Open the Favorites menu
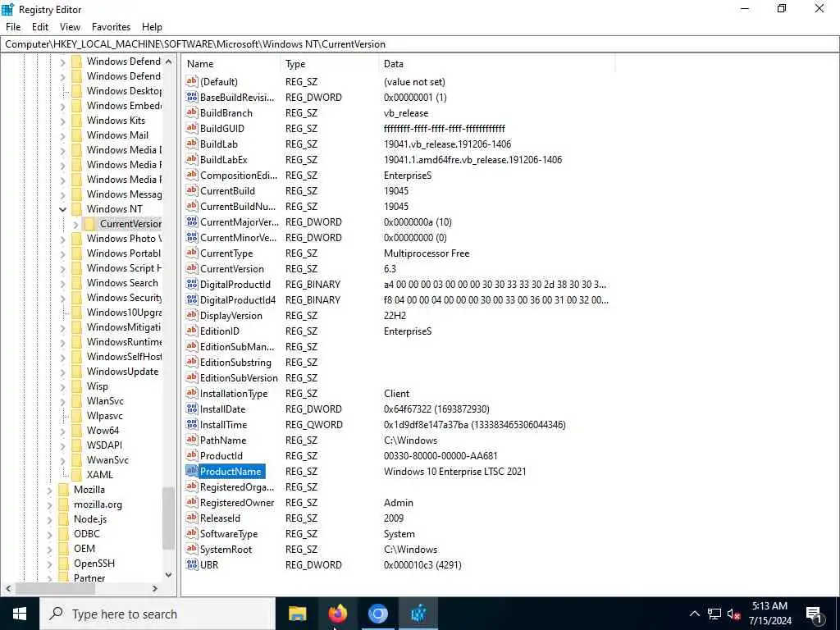This screenshot has width=840, height=630. [111, 27]
